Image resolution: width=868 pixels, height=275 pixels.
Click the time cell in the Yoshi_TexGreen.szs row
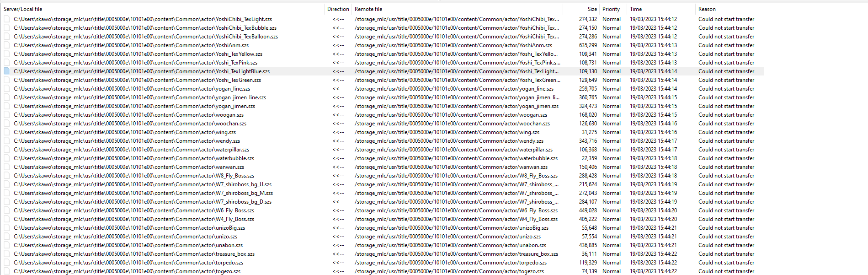653,80
